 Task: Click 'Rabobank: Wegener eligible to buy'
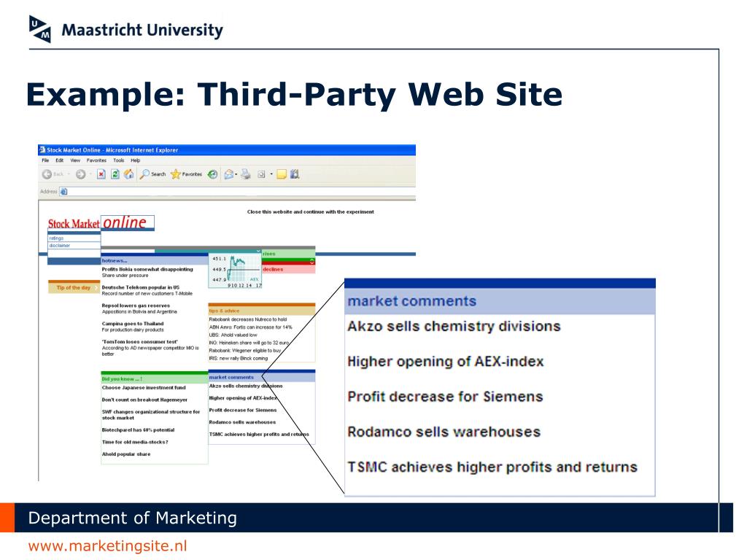(245, 351)
